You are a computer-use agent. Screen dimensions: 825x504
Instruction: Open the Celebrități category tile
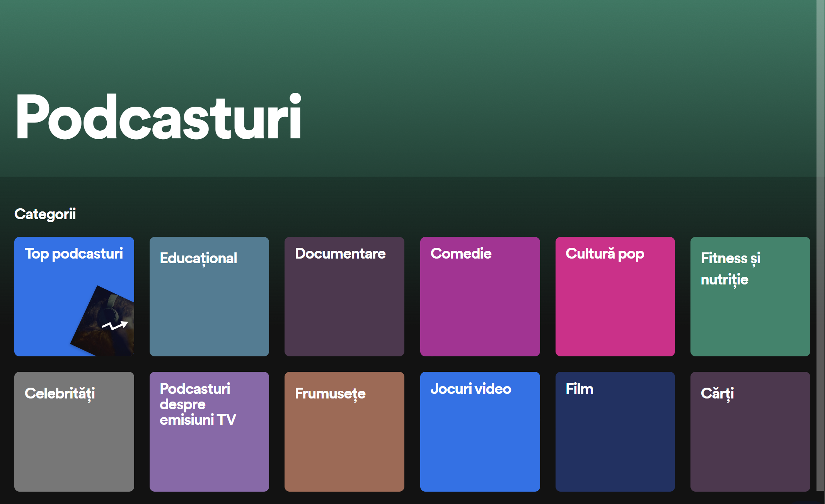(74, 431)
